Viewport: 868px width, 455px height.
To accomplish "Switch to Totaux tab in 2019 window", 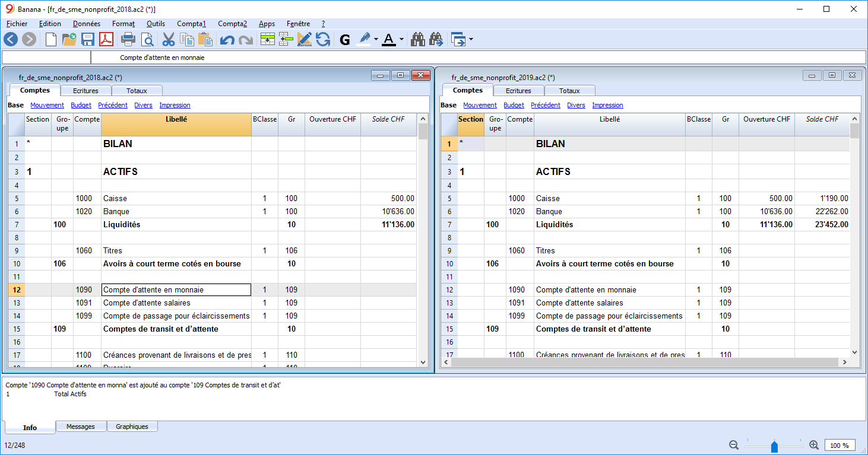I will point(569,91).
